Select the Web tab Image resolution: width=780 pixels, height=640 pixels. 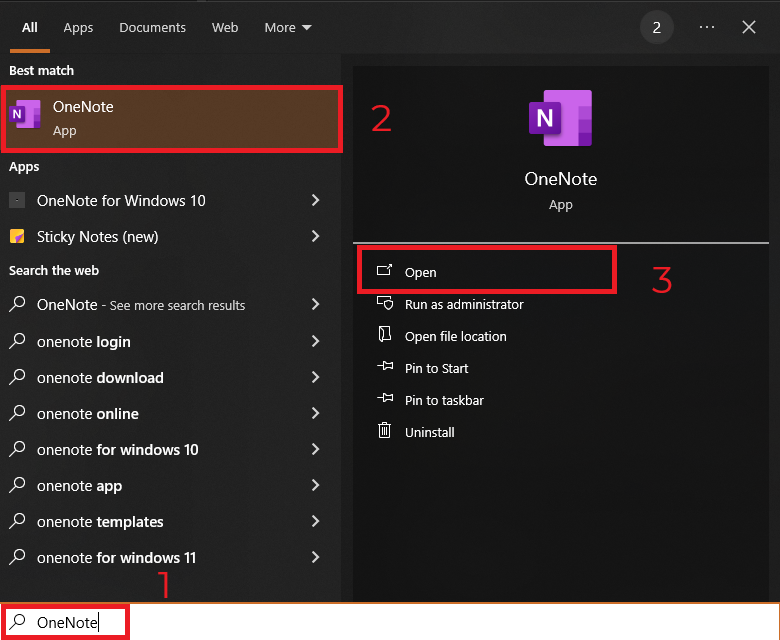(x=225, y=27)
